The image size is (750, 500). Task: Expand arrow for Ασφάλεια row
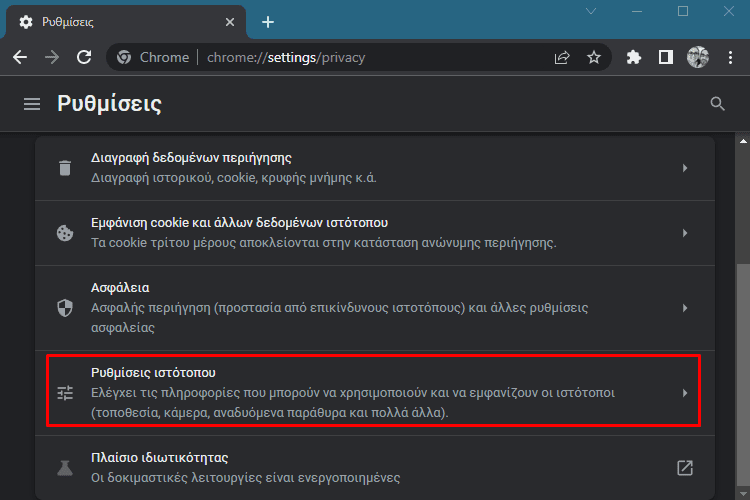(x=685, y=308)
